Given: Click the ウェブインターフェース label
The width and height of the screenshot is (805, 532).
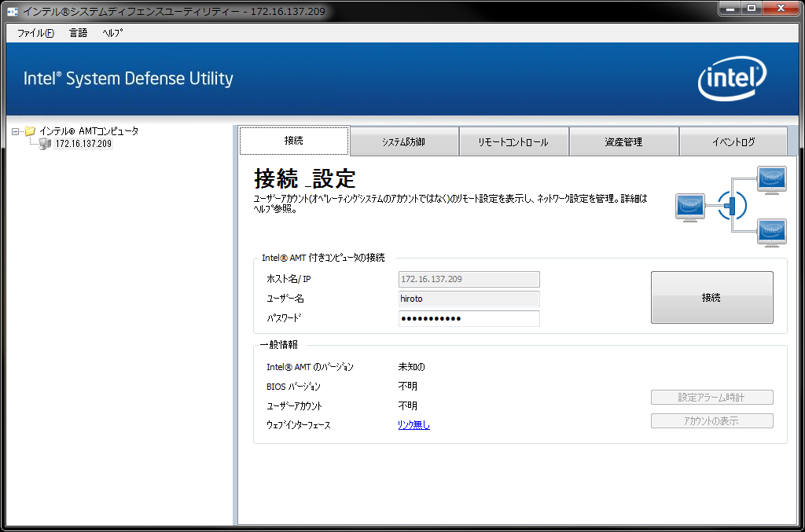Looking at the screenshot, I should click(298, 425).
